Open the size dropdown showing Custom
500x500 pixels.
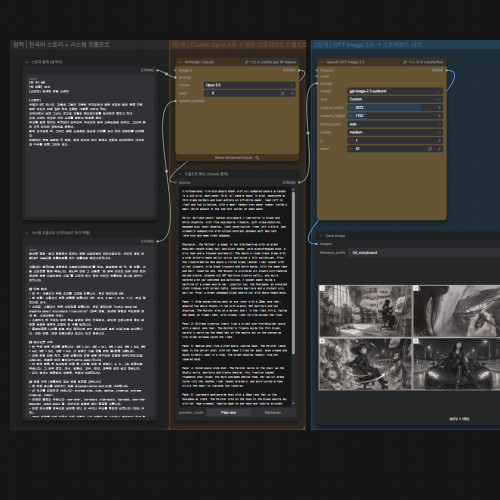coord(395,99)
